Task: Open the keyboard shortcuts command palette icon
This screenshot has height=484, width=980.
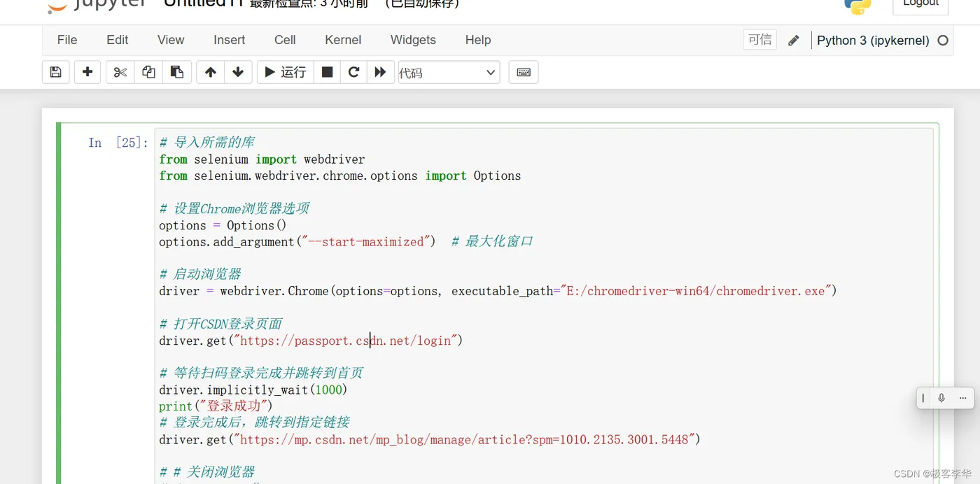Action: point(523,72)
